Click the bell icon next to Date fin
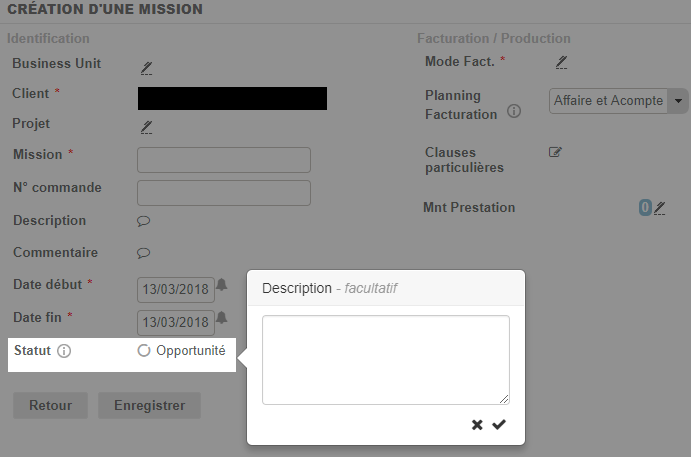 pos(222,318)
